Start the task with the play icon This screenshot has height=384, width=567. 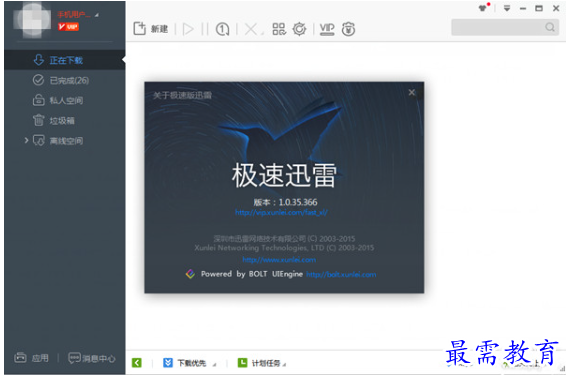click(x=188, y=29)
